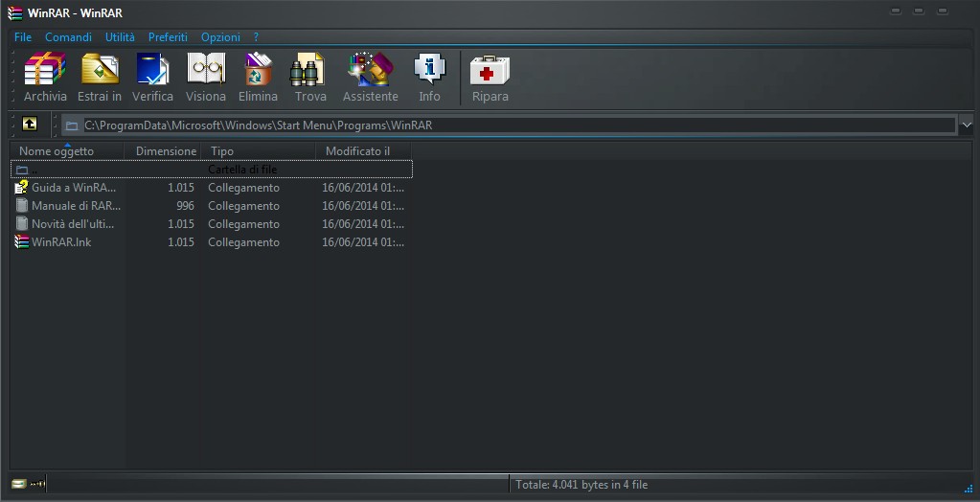This screenshot has width=980, height=502.
Task: Sort by Dimensione column header
Action: click(163, 150)
